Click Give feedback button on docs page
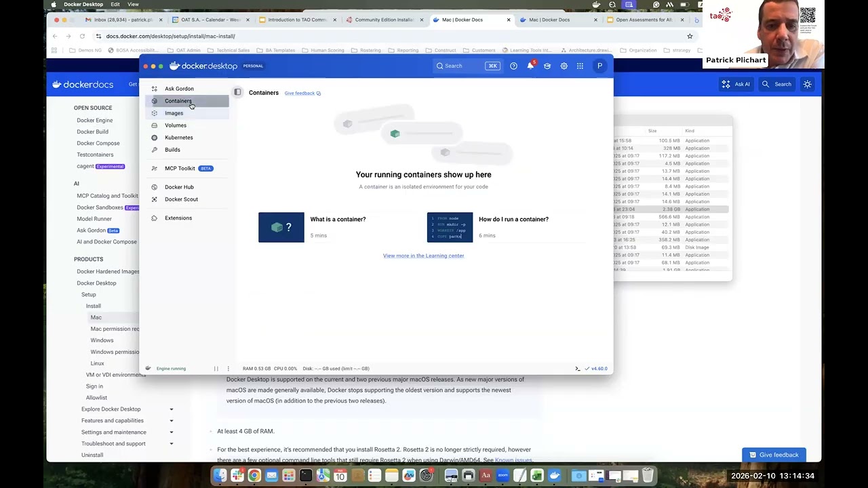Viewport: 868px width, 488px height. [x=773, y=455]
